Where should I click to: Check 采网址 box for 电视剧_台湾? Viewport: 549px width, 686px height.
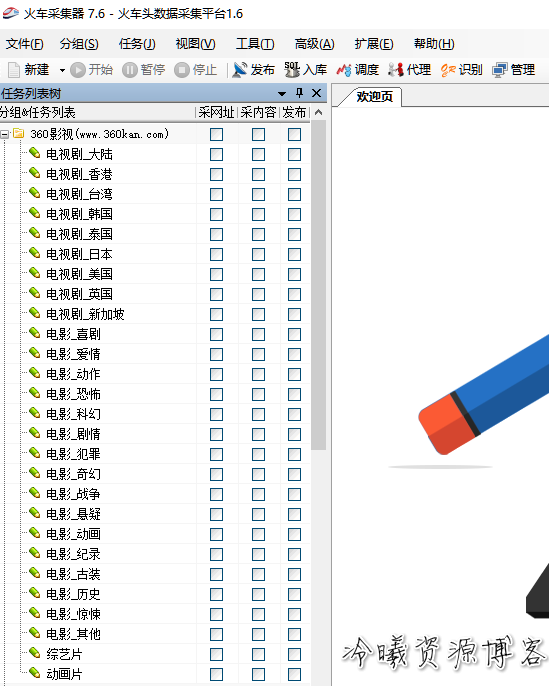pos(217,194)
